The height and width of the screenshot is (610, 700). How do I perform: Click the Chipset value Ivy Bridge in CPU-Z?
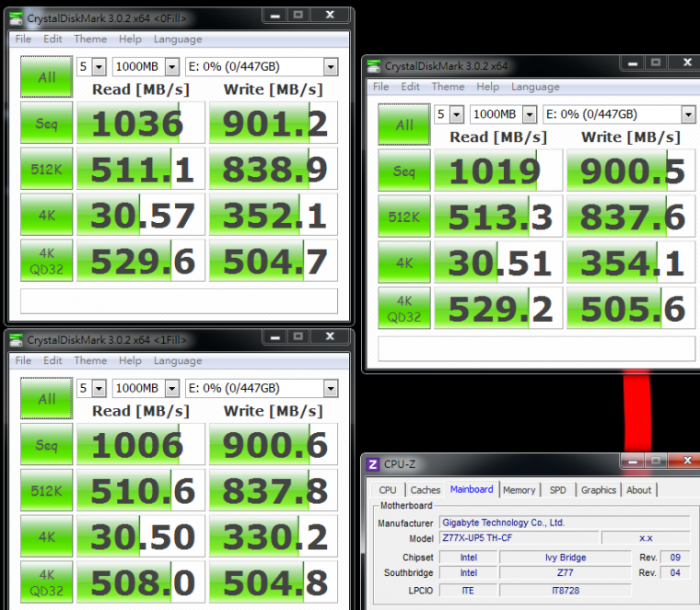click(x=566, y=557)
